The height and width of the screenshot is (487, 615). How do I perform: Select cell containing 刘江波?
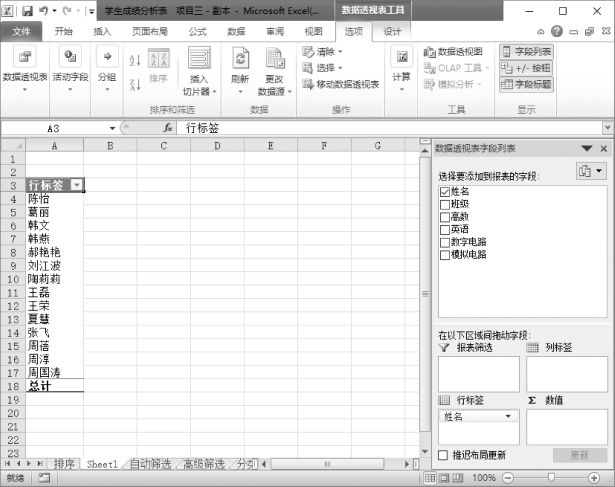(x=55, y=266)
